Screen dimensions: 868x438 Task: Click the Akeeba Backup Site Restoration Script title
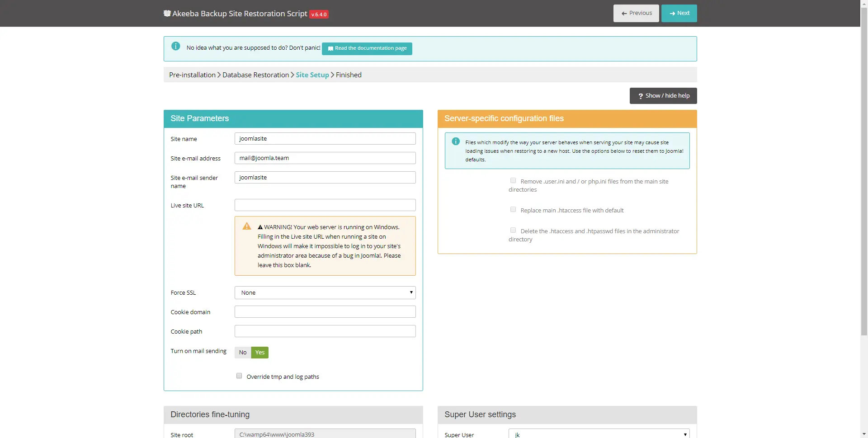(x=240, y=14)
